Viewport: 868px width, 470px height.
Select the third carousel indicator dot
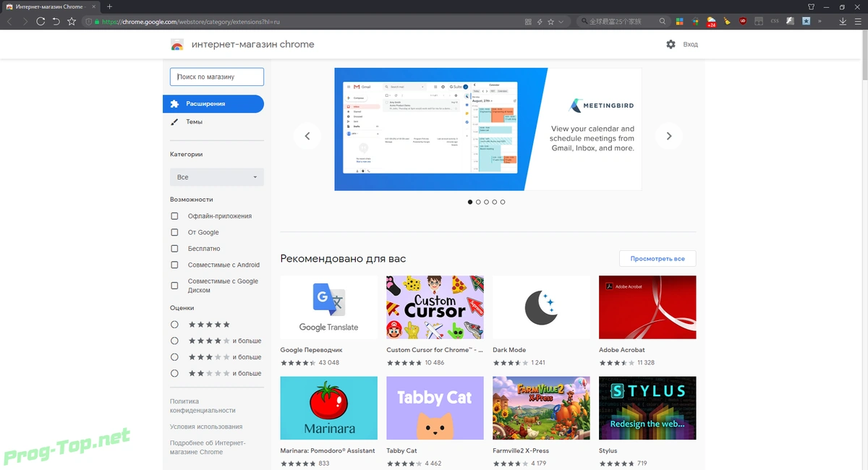[486, 202]
